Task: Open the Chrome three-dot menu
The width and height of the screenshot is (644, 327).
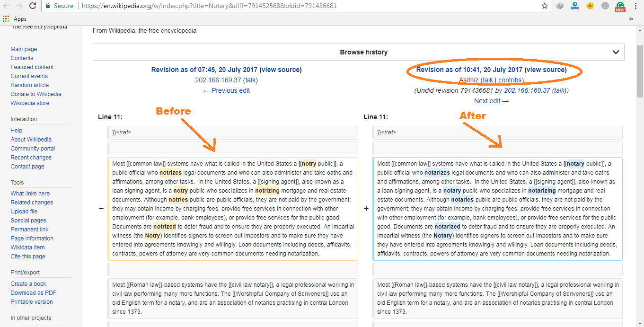Action: tap(635, 6)
